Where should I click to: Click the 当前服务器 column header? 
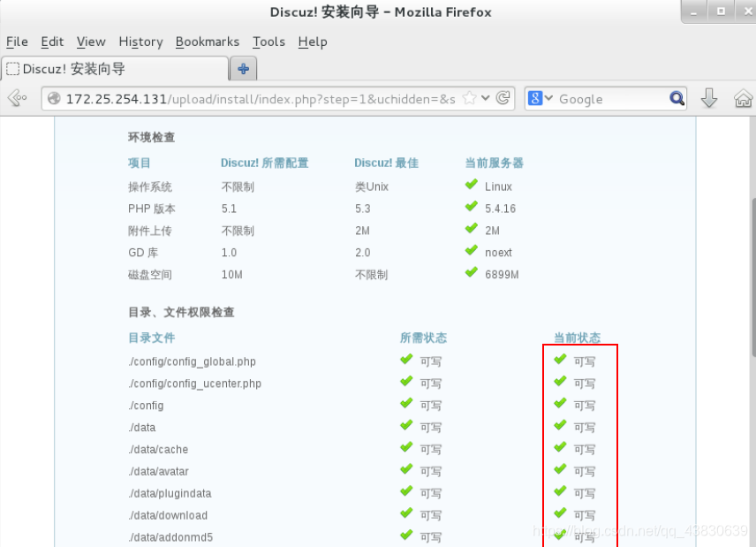point(495,163)
